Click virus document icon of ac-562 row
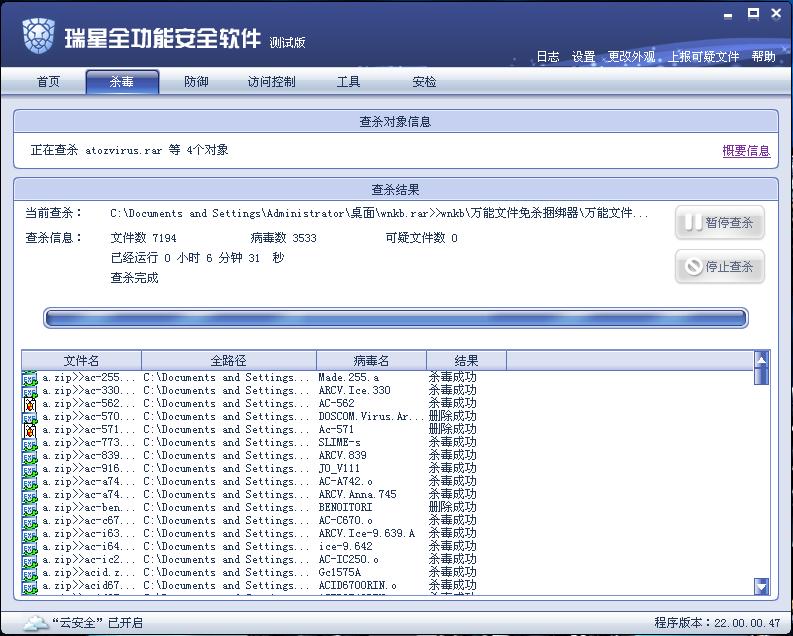Screen dimensions: 793x636 [x=30, y=404]
